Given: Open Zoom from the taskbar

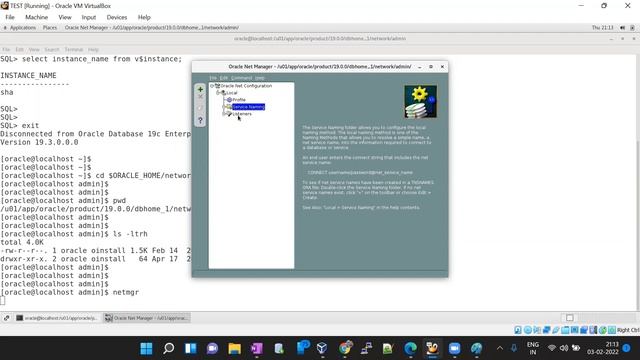Looking at the screenshot, I should pyautogui.click(x=454, y=348).
